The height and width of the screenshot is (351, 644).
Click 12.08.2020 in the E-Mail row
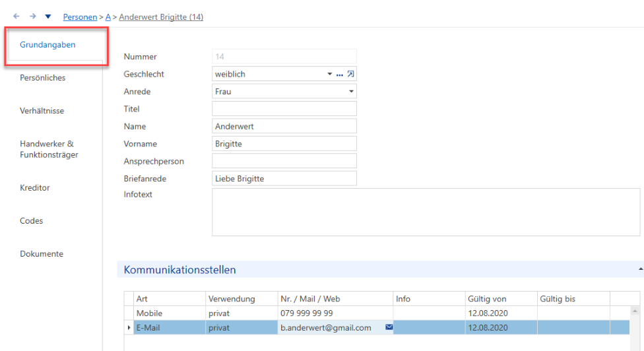point(501,328)
